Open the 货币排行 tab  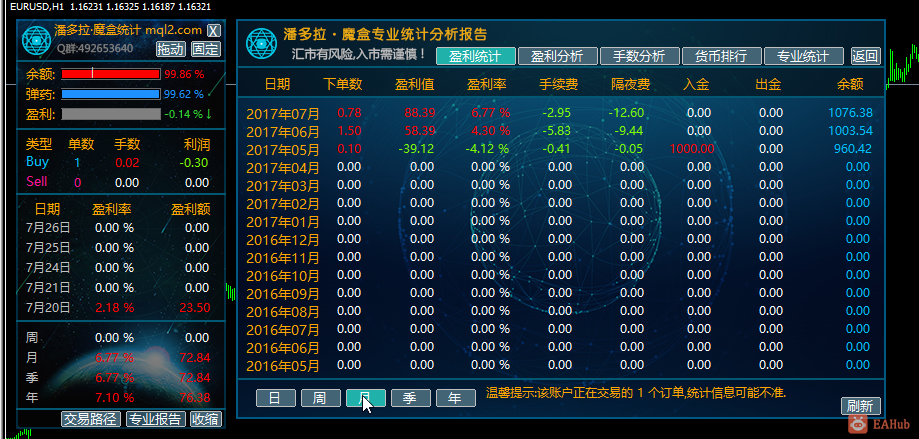click(x=721, y=56)
